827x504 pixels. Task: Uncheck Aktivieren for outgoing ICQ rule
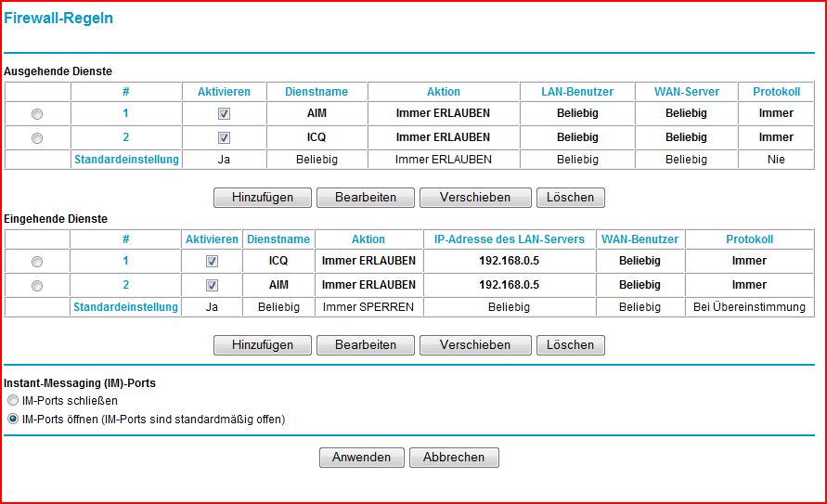click(x=225, y=138)
